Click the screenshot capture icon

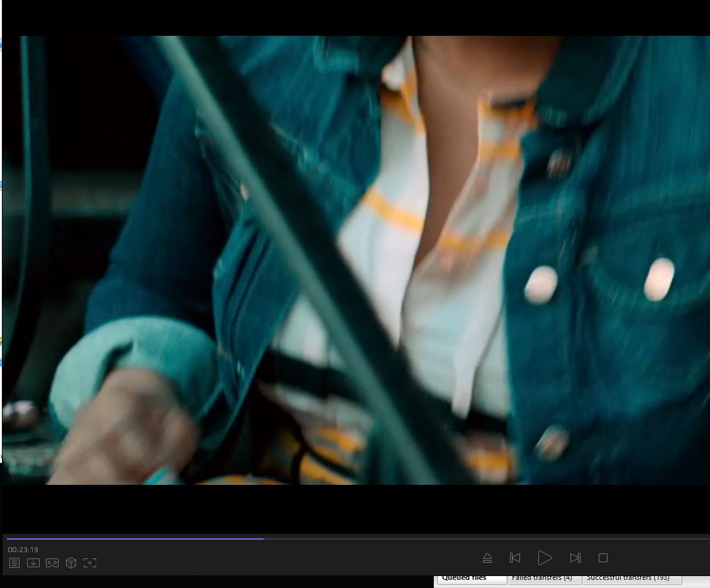click(x=90, y=563)
